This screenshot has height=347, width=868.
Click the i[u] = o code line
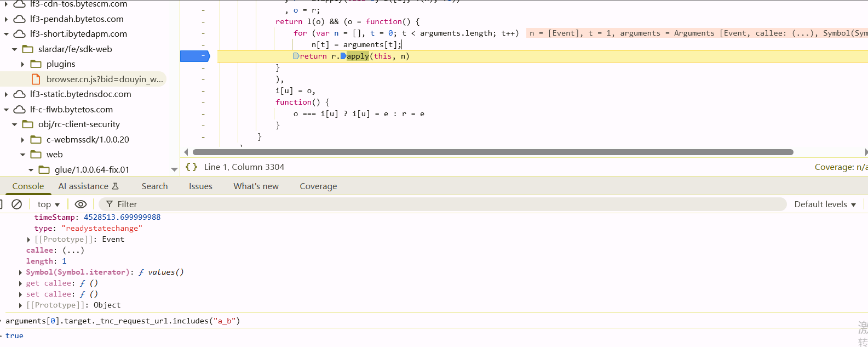click(x=295, y=91)
